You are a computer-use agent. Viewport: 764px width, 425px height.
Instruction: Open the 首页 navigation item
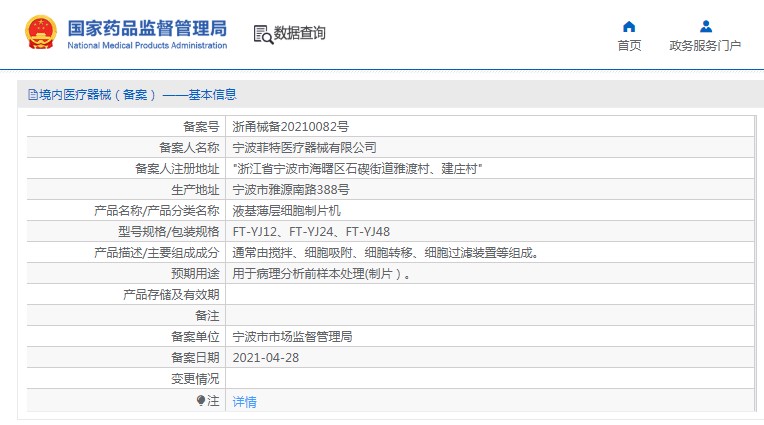coord(629,46)
